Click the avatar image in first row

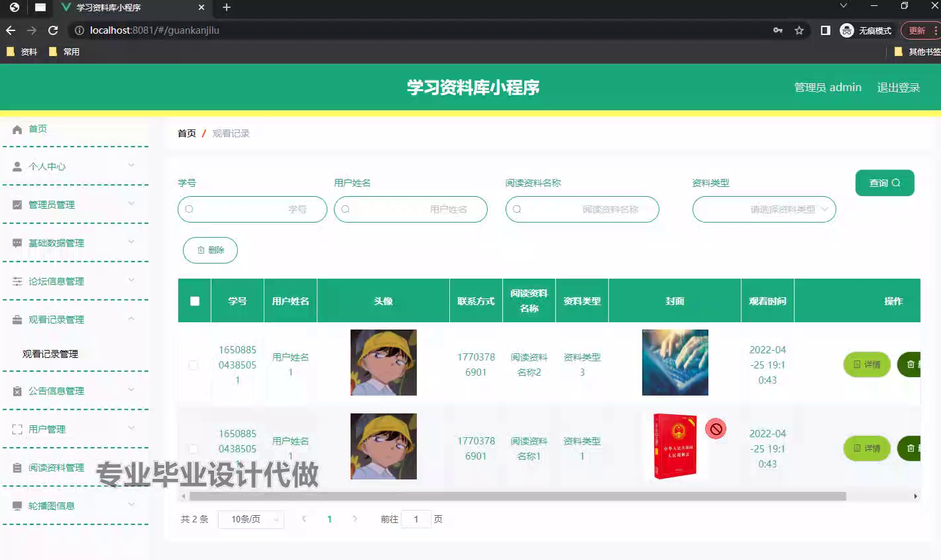(x=383, y=363)
